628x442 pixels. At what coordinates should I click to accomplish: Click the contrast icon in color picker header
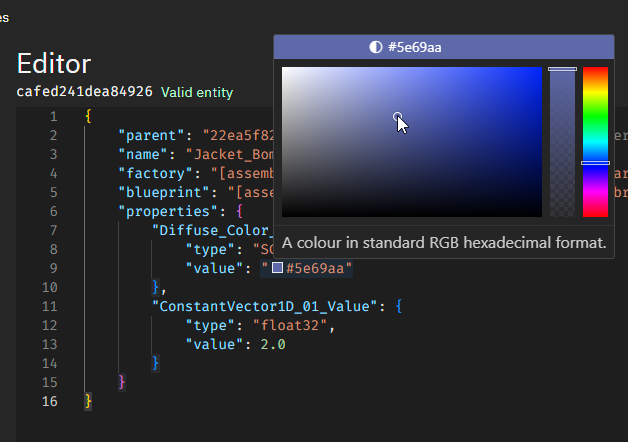coord(376,47)
